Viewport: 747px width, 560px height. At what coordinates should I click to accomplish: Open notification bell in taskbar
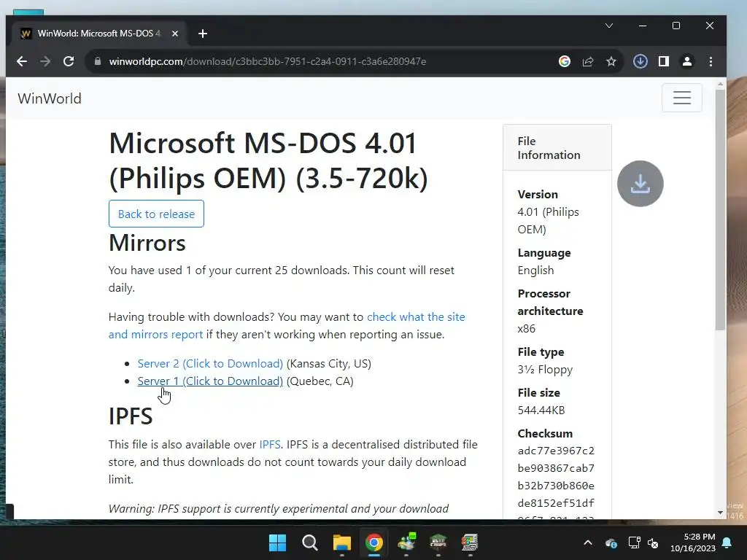(x=727, y=542)
